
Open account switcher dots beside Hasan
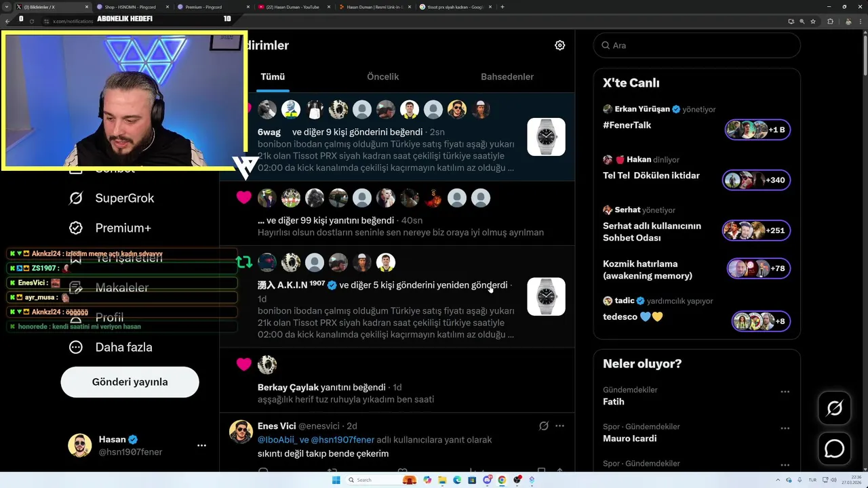click(x=201, y=445)
